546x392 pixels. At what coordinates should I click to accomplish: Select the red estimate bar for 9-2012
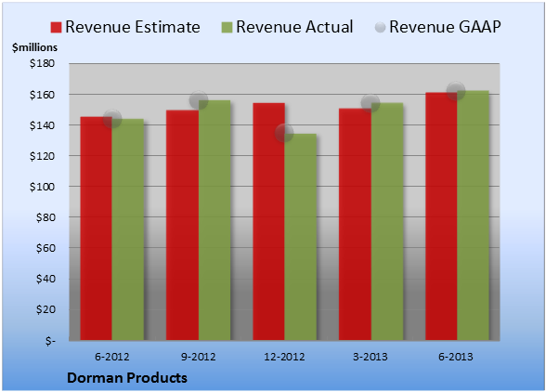point(182,225)
